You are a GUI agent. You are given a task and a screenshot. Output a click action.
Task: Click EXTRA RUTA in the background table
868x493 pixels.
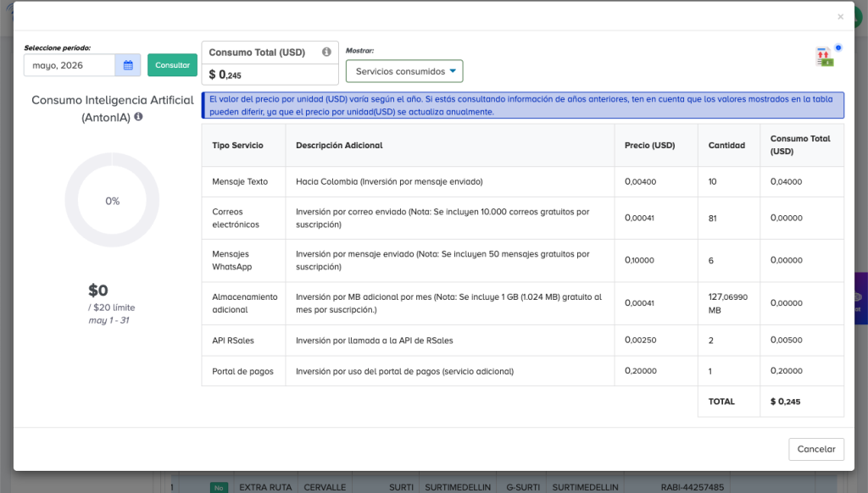click(x=265, y=487)
